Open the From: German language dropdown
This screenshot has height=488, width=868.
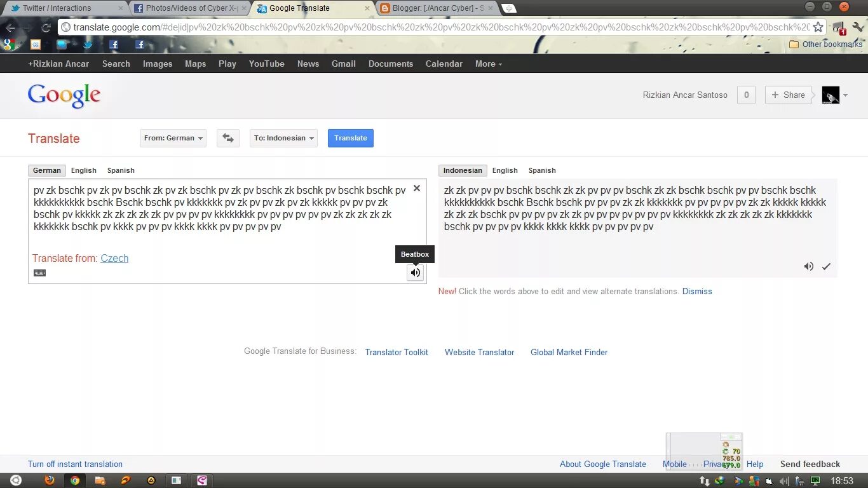pos(173,138)
